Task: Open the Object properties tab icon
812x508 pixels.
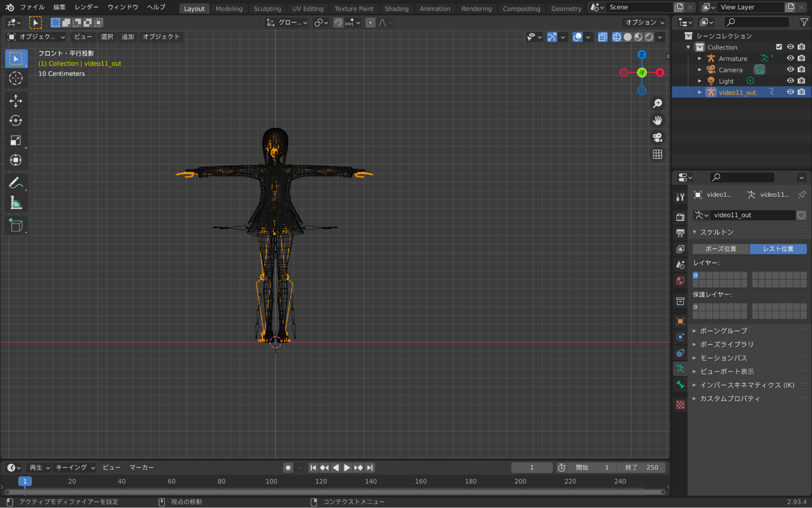Action: coord(680,321)
